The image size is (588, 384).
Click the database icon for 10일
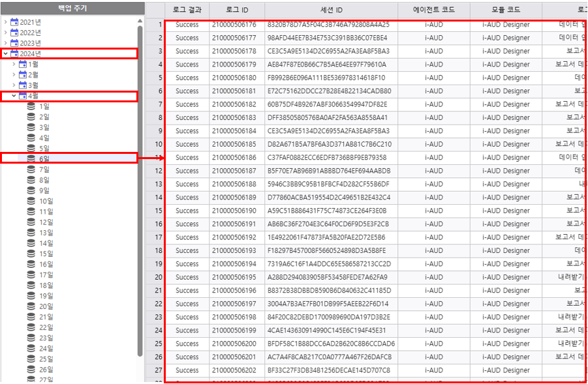31,201
